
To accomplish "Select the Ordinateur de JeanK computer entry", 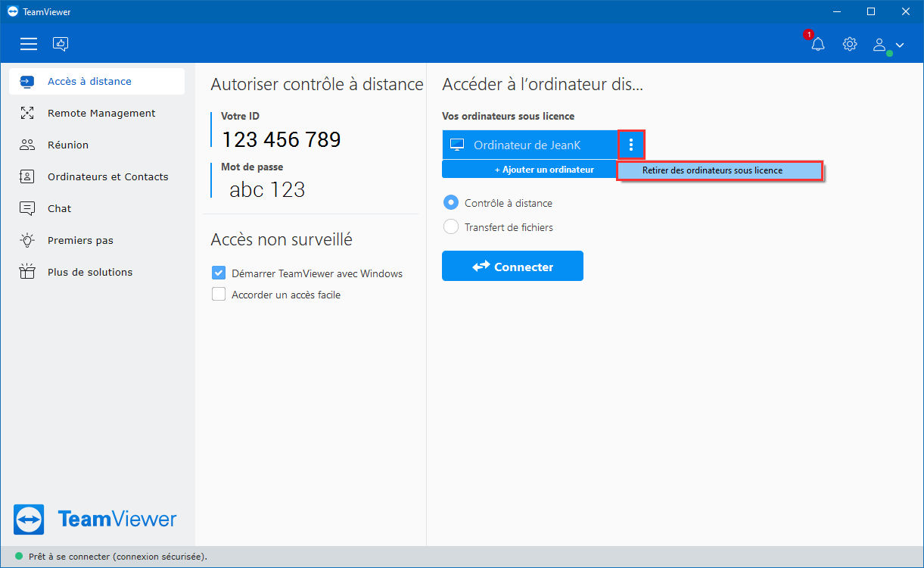I will tap(530, 145).
